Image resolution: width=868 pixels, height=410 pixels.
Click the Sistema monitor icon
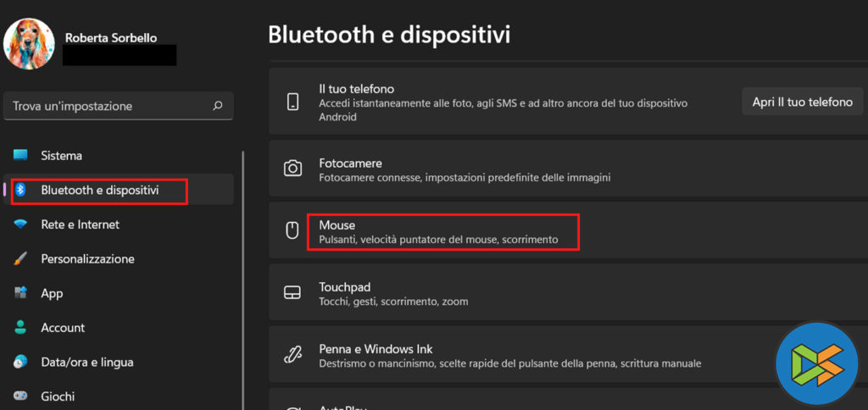coord(21,156)
